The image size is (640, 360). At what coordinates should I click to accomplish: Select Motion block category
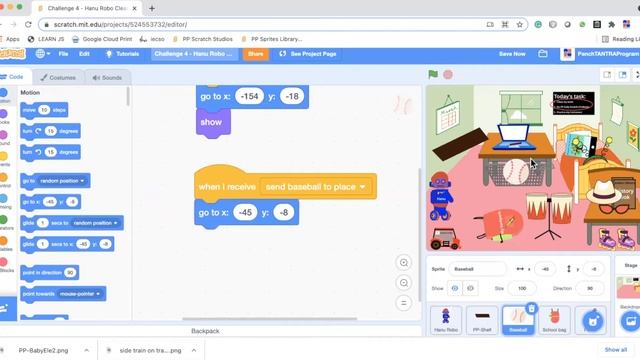point(4,96)
